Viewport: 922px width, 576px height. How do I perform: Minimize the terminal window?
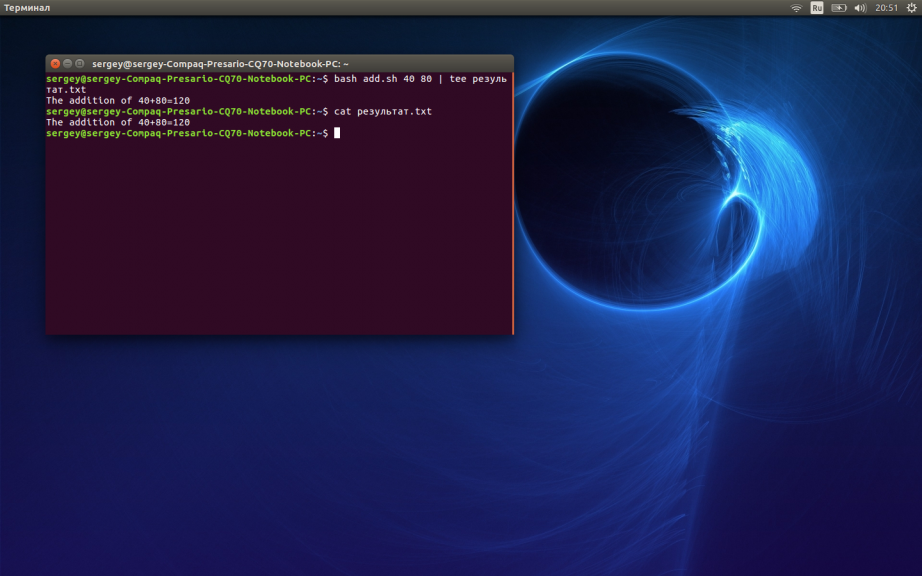[67, 63]
